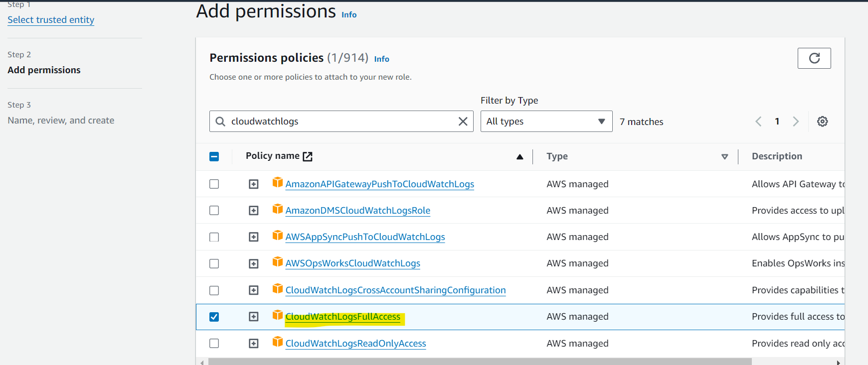Click policy icon for CloudWatchLogsCrossAccountSharingConfiguration
The width and height of the screenshot is (868, 365).
pos(278,288)
